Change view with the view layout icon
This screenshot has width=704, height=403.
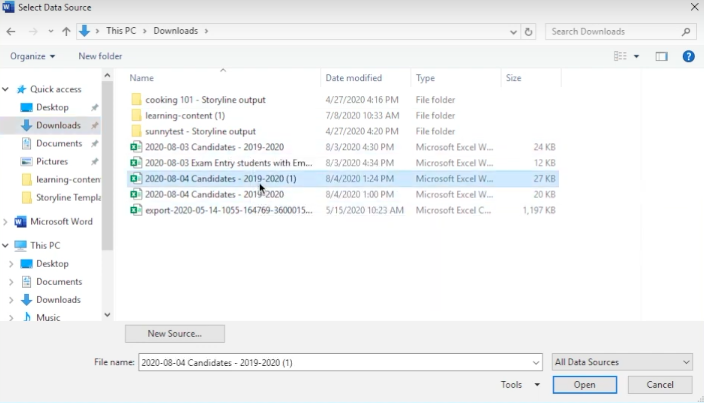[620, 56]
